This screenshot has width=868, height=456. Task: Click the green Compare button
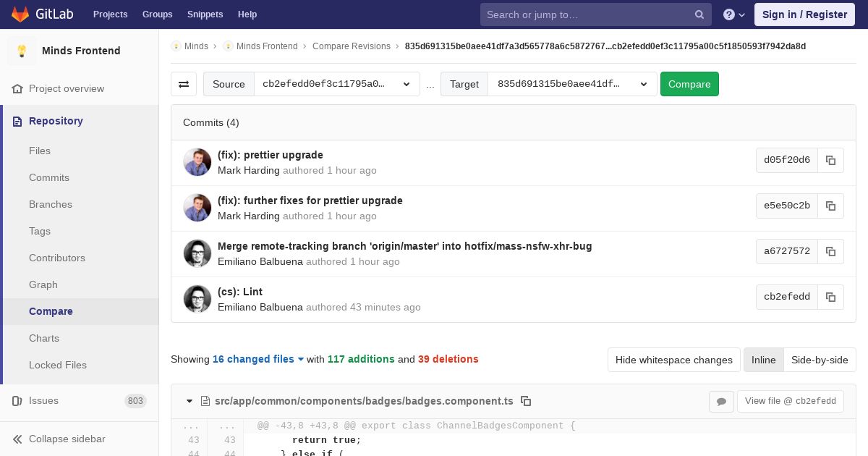pyautogui.click(x=689, y=84)
